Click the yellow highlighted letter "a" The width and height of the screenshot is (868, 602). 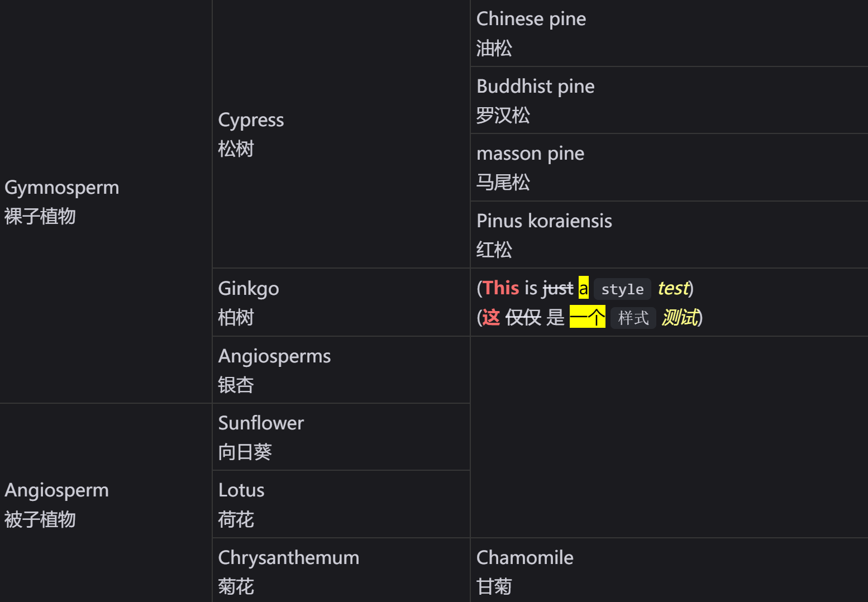click(x=583, y=288)
